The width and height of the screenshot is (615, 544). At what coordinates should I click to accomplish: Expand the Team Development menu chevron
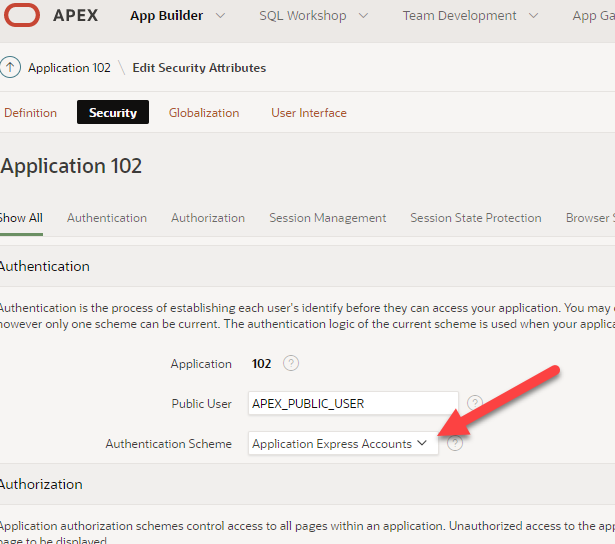click(x=533, y=16)
